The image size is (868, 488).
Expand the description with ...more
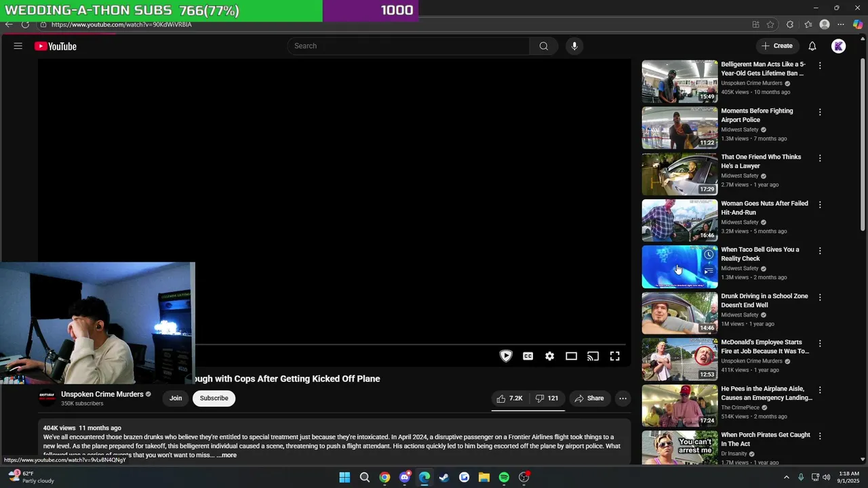tap(226, 455)
